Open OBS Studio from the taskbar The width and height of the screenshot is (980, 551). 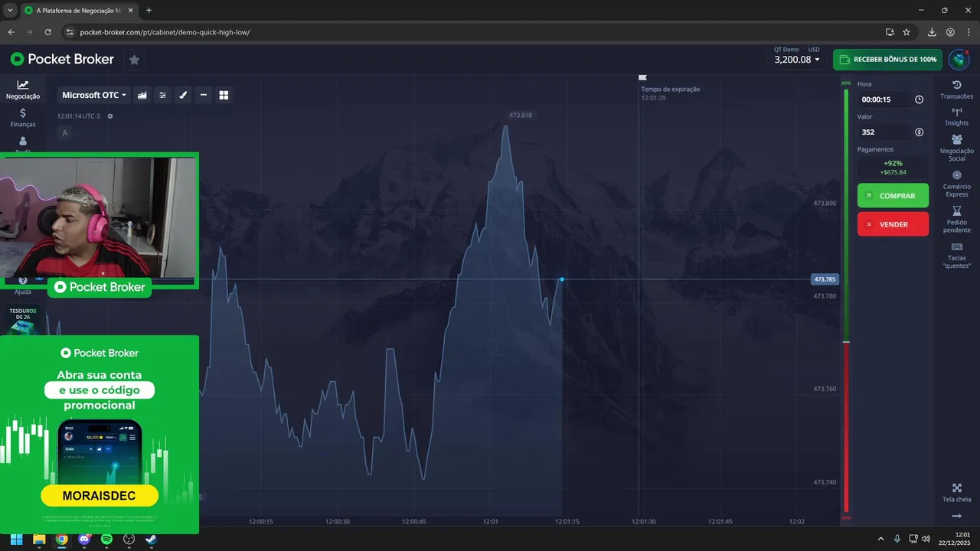[x=129, y=539]
